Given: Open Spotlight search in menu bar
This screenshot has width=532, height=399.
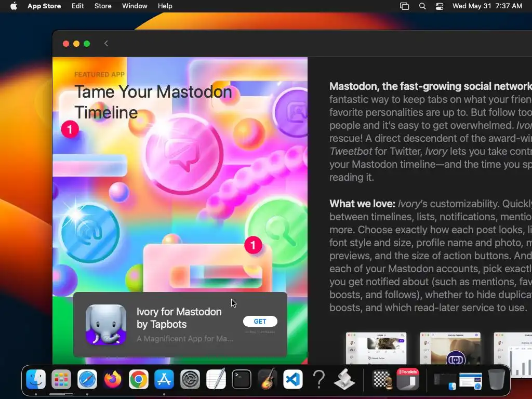Looking at the screenshot, I should [x=422, y=6].
